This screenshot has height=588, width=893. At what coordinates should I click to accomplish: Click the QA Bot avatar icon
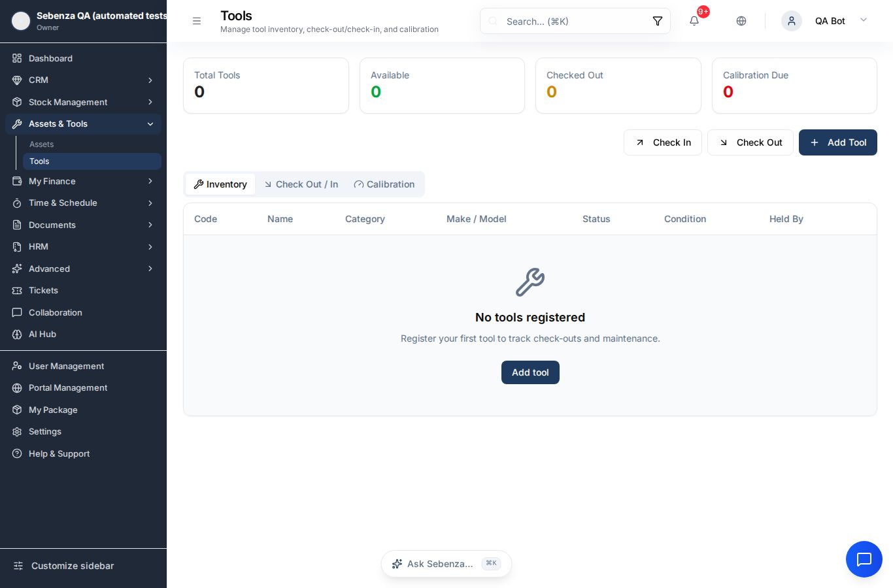tap(792, 21)
